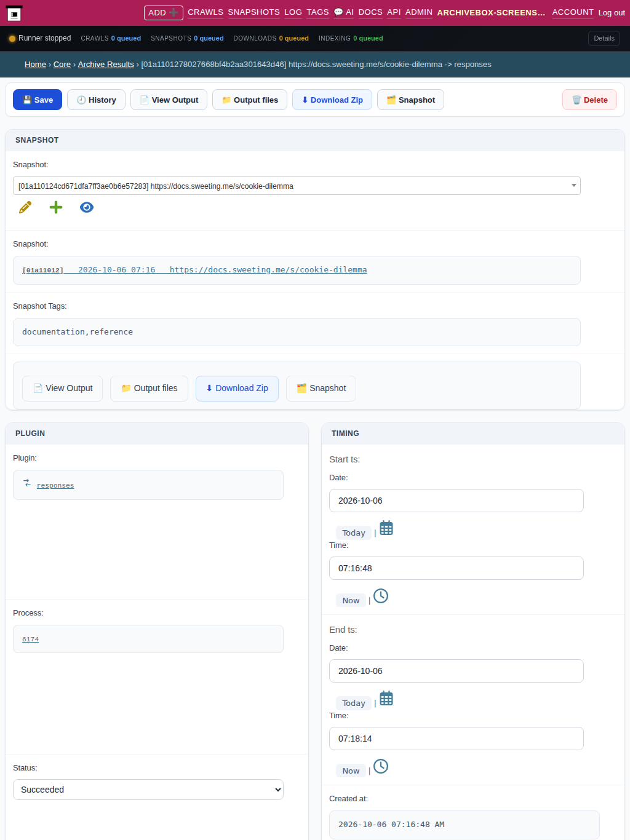Open process 6174 link

(30, 640)
